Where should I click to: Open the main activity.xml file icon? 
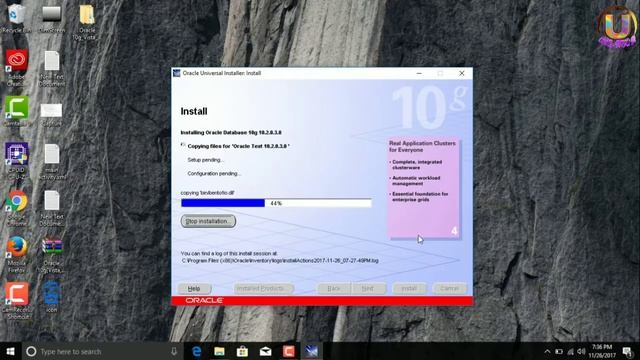point(52,161)
